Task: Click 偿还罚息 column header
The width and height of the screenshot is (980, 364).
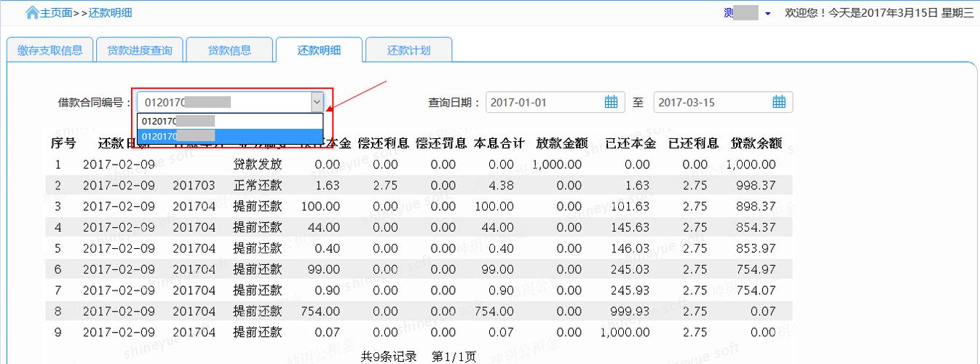Action: pyautogui.click(x=441, y=143)
